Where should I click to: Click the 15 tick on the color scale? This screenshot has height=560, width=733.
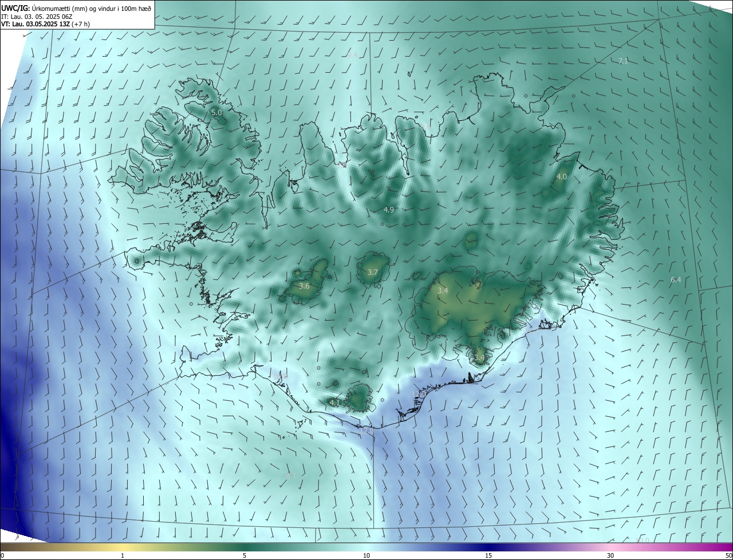coord(488,555)
